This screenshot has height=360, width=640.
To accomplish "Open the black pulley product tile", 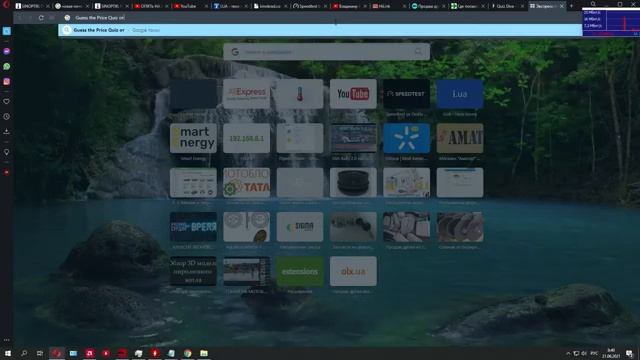I will click(x=353, y=182).
